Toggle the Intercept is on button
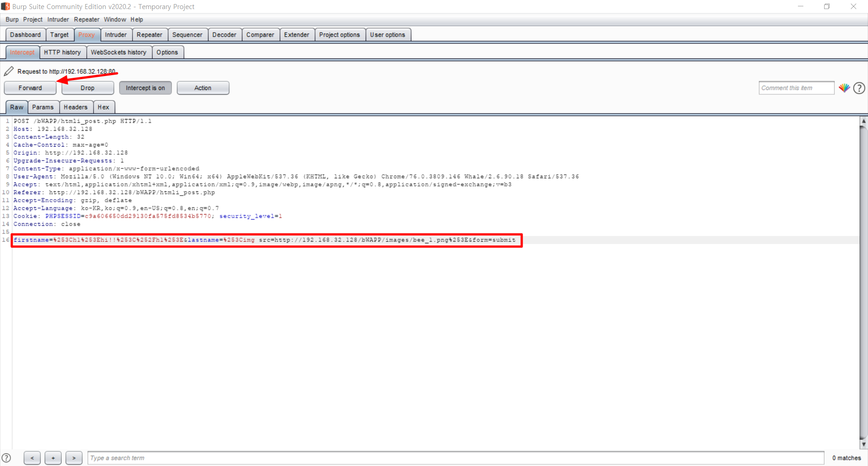The height and width of the screenshot is (466, 868). [145, 88]
